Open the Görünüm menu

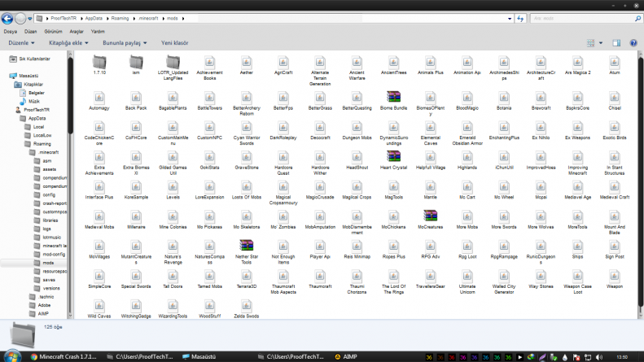click(53, 31)
